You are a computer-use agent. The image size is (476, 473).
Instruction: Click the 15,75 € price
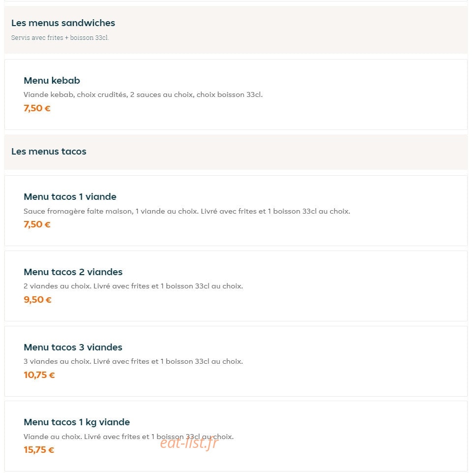coord(39,450)
